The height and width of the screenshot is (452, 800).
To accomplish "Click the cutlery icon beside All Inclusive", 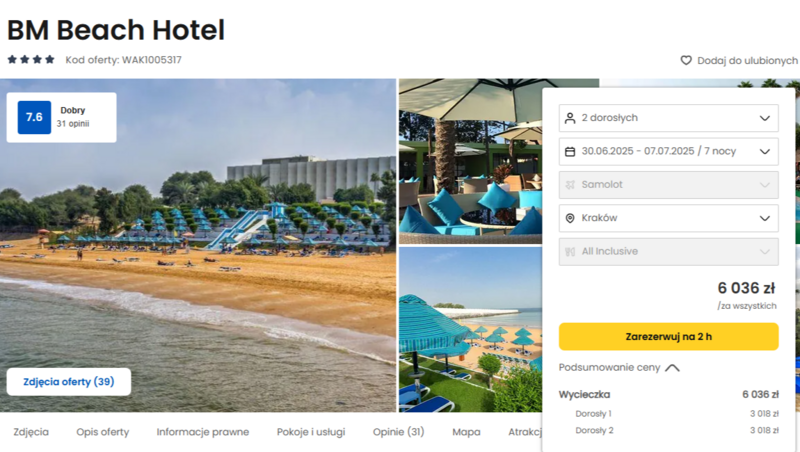I will click(570, 252).
